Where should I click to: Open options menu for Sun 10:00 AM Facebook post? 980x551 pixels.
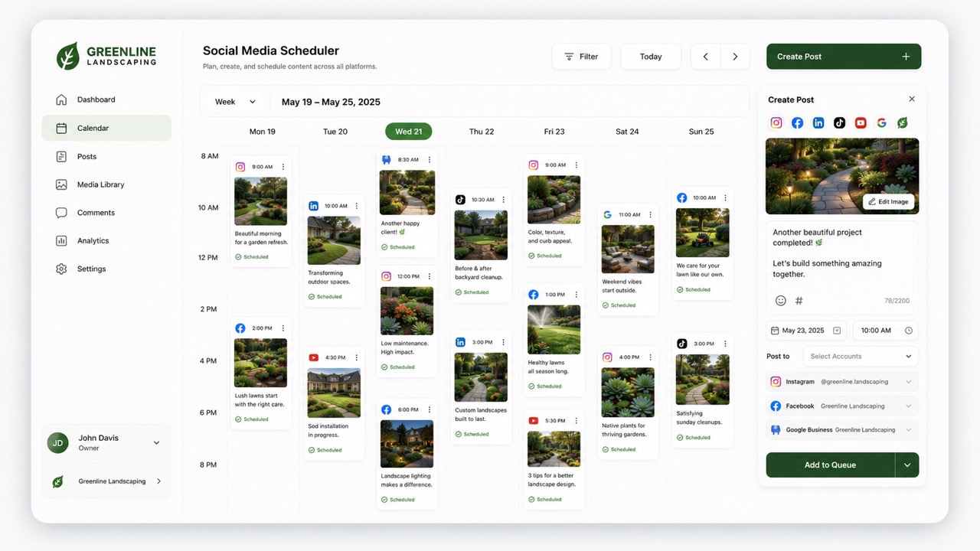click(x=725, y=198)
